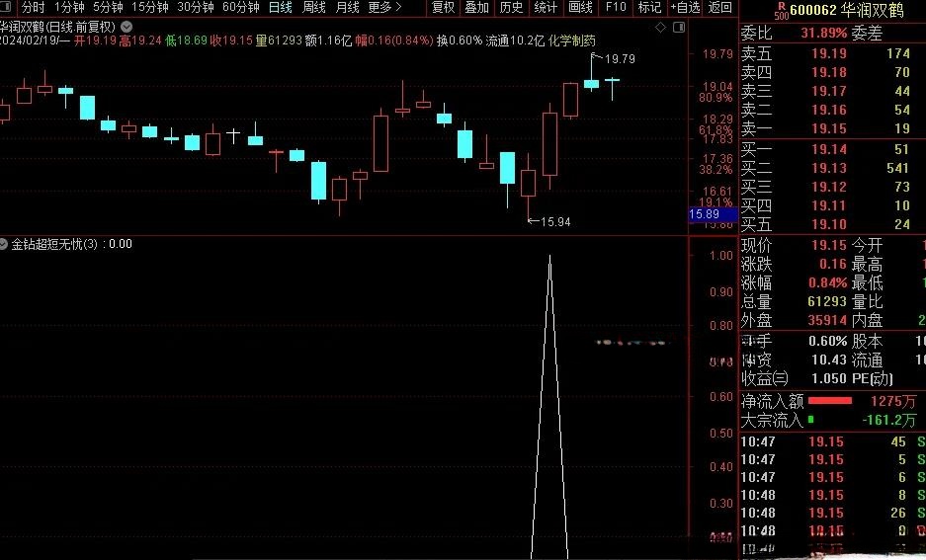Click the 15.94 low price marker arrow

pos(535,221)
